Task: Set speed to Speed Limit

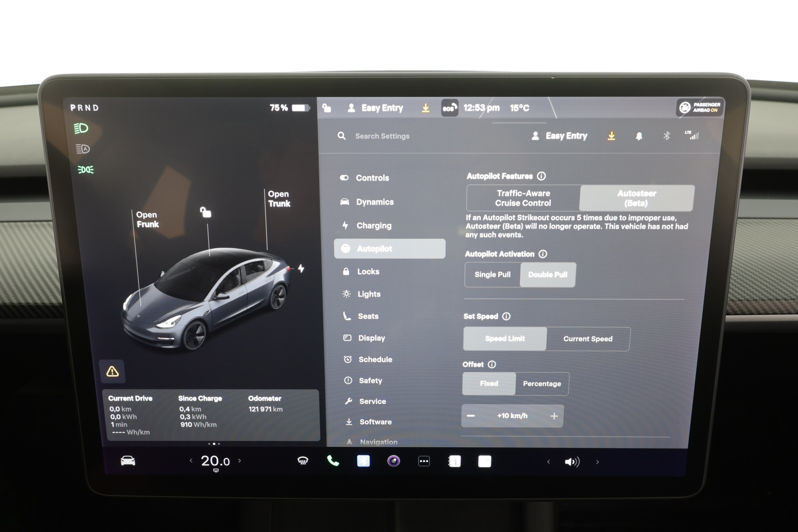Action: tap(505, 338)
